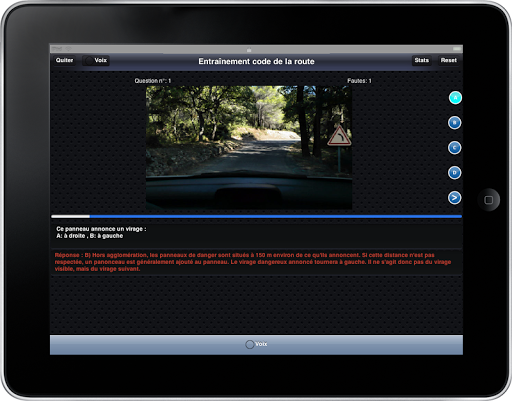Go to next question arrow

454,198
